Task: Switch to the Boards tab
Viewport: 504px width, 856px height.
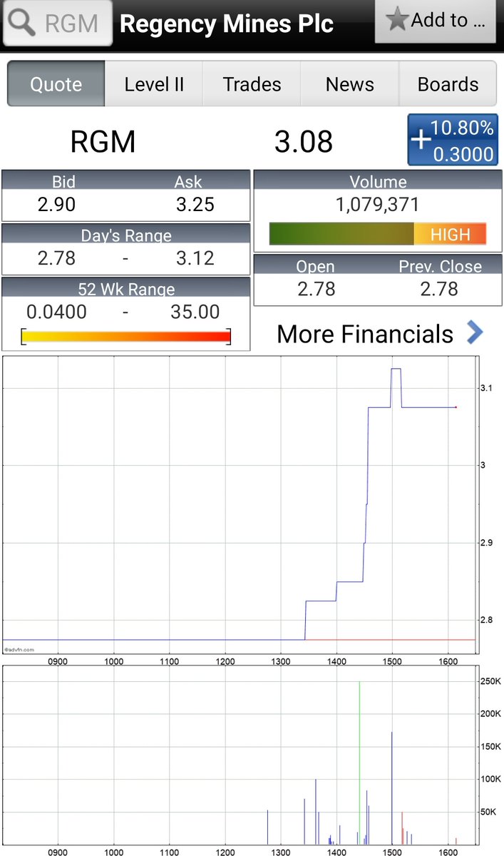Action: pyautogui.click(x=448, y=84)
